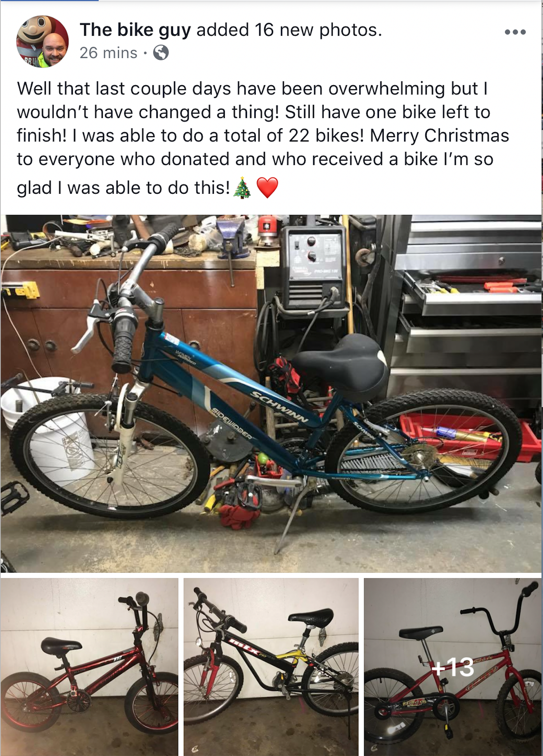Screen dimensions: 543x756
Task: Open The bike guy profile picture
Action: [x=42, y=42]
